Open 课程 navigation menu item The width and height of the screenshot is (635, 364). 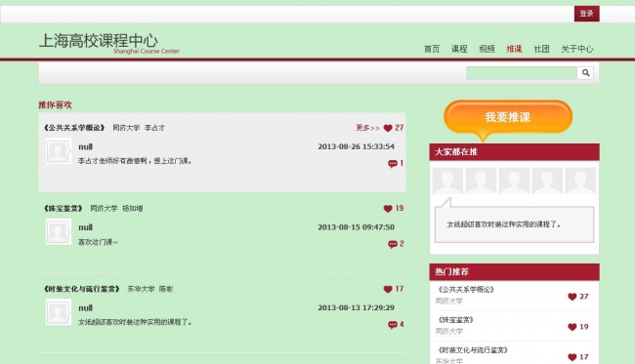[459, 49]
